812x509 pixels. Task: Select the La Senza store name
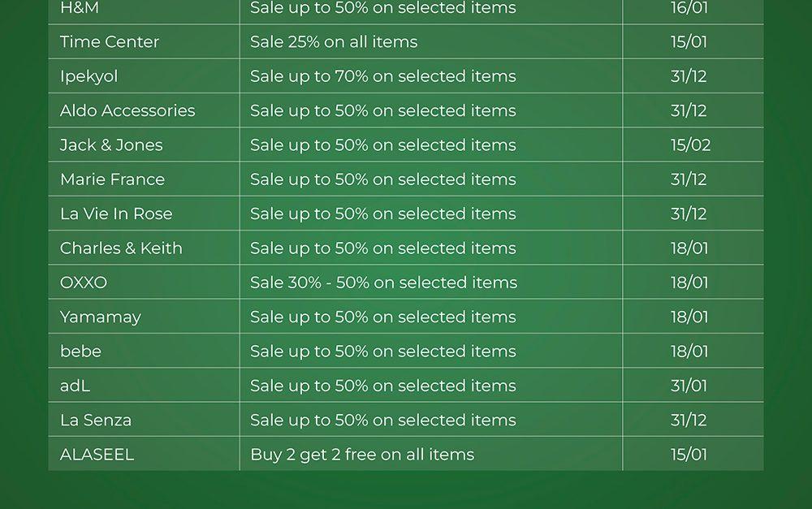pyautogui.click(x=96, y=421)
